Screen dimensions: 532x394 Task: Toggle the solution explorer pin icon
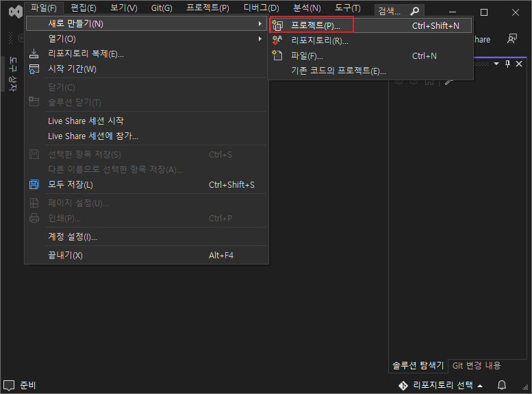point(507,64)
